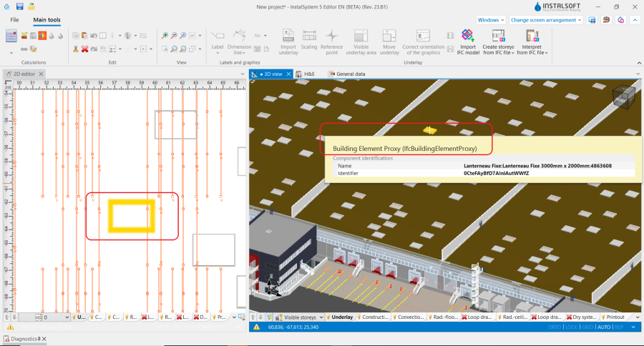Open the General data tab
The image size is (644, 346).
347,74
